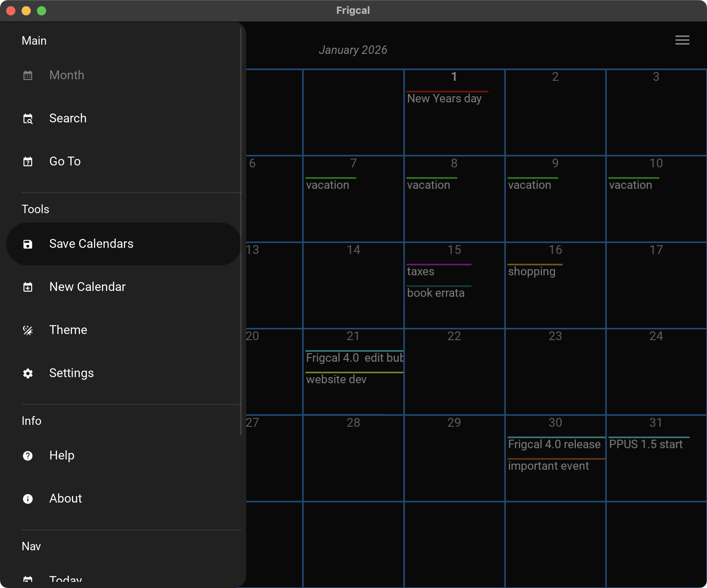Viewport: 707px width, 588px height.
Task: Click the Help question mark icon
Action: (28, 456)
